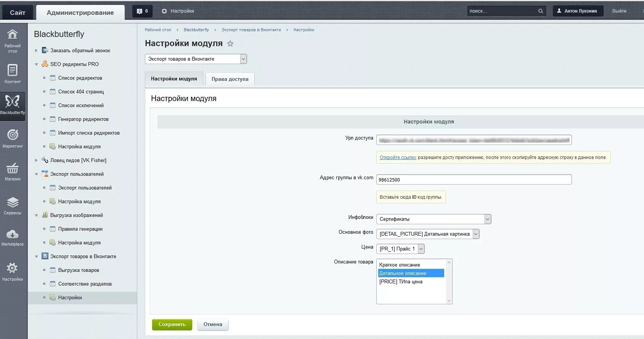Collapse the SEO редиректы PRO tree node
This screenshot has width=644, height=339.
click(x=36, y=64)
